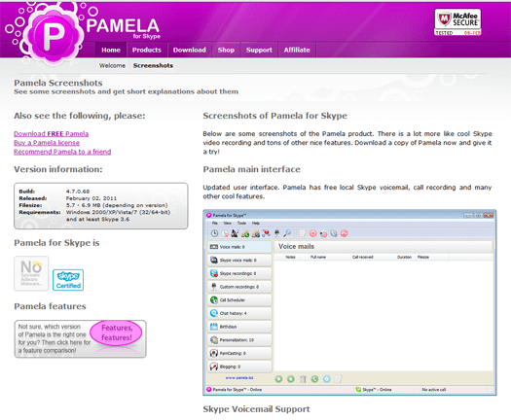Click the Birthdays sidebar entry

coord(239,327)
